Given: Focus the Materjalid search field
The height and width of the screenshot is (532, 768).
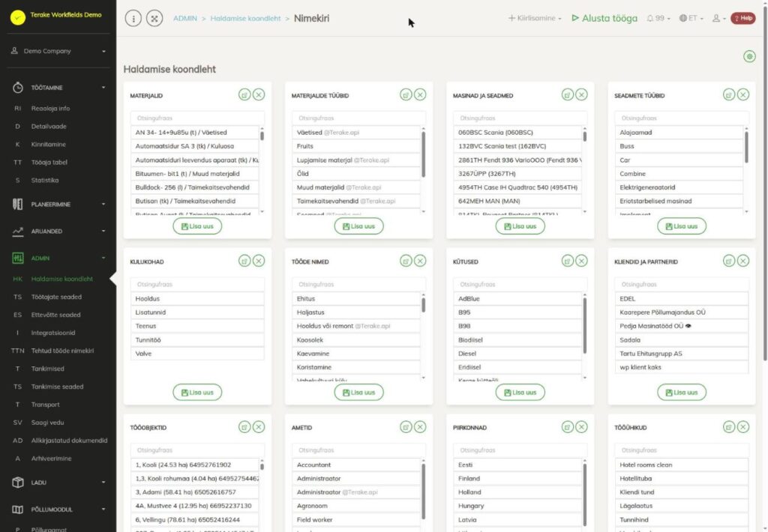Looking at the screenshot, I should tap(197, 118).
